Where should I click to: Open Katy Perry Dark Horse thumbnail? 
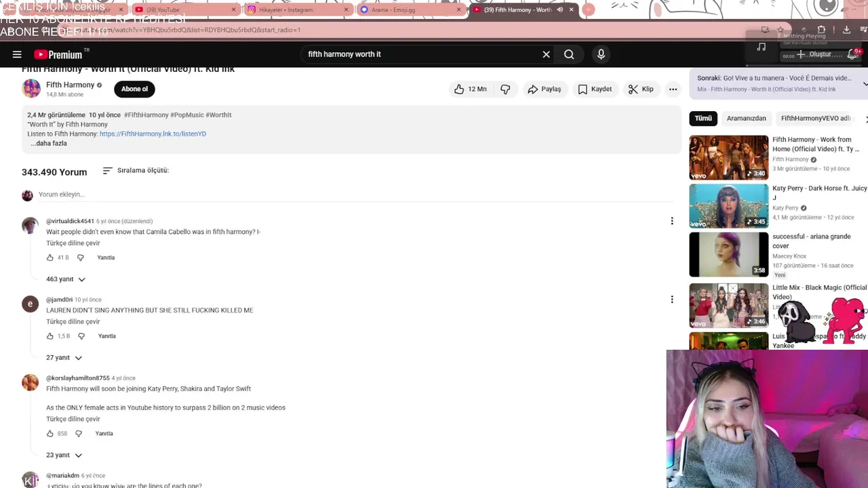[729, 206]
